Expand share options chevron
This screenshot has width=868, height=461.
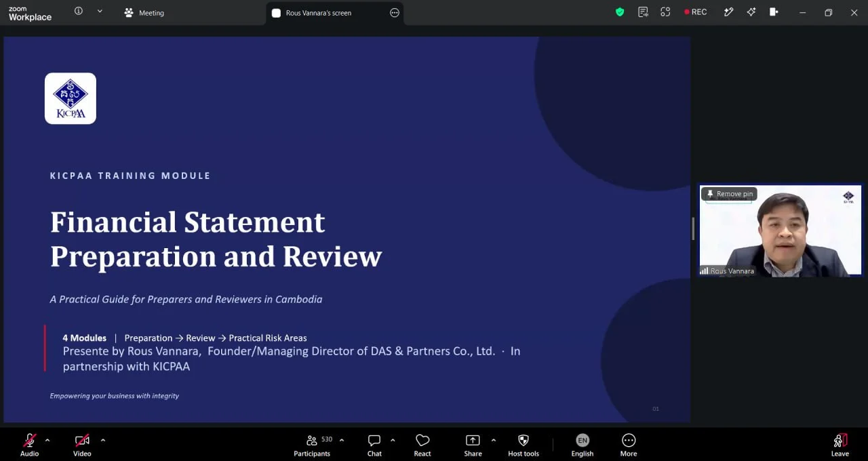click(x=493, y=440)
